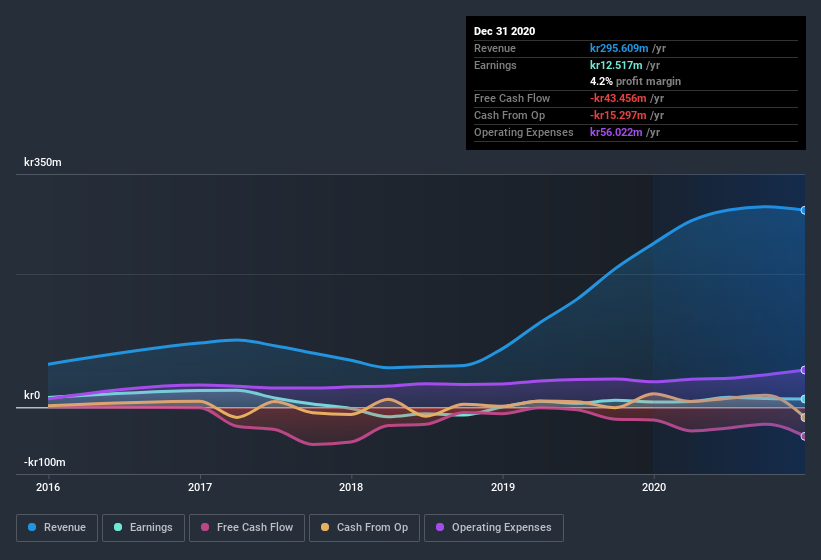Click the Free Cash Flow end-point marker
The width and height of the screenshot is (821, 560).
click(x=804, y=436)
